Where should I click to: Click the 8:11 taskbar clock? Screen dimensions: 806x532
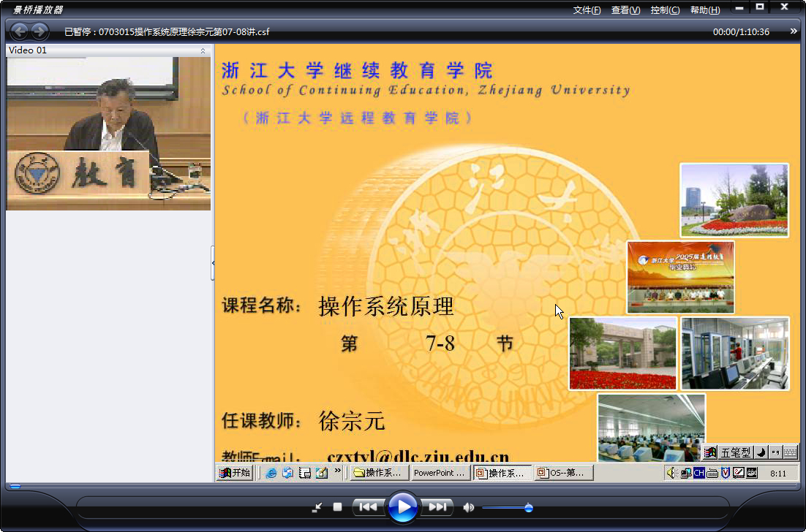pyautogui.click(x=778, y=474)
